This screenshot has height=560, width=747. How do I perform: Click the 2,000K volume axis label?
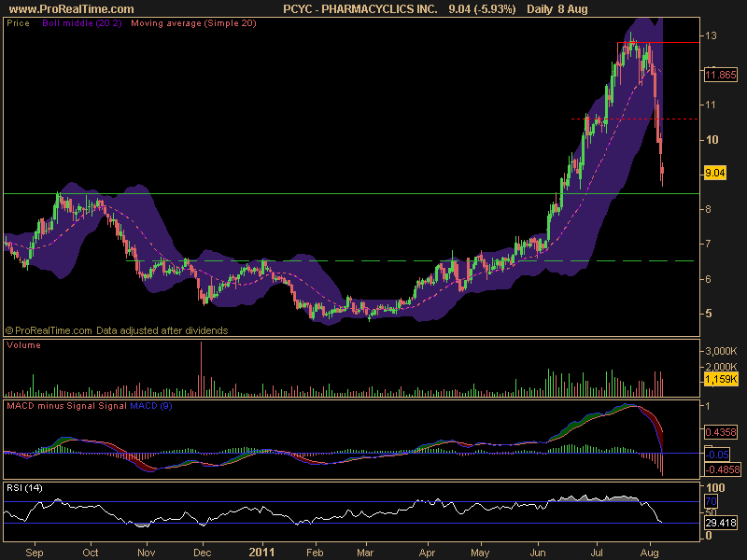click(721, 367)
